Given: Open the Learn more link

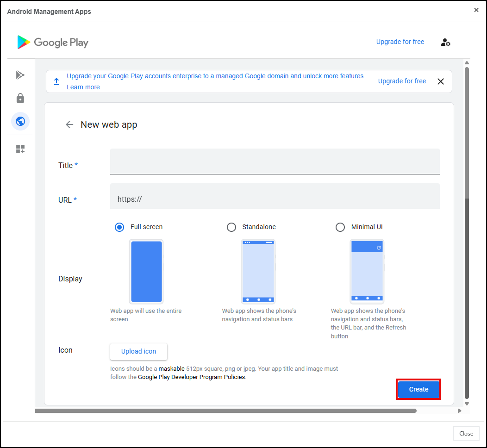Looking at the screenshot, I should click(83, 87).
